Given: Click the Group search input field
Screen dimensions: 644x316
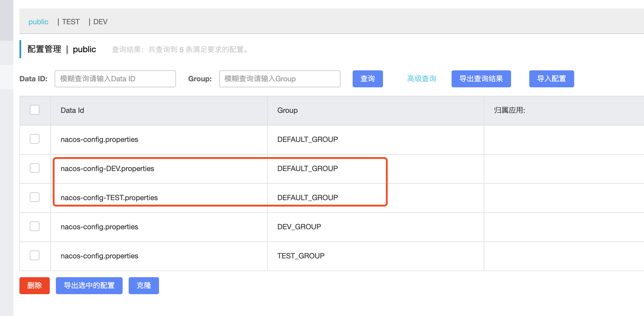Looking at the screenshot, I should (x=280, y=79).
